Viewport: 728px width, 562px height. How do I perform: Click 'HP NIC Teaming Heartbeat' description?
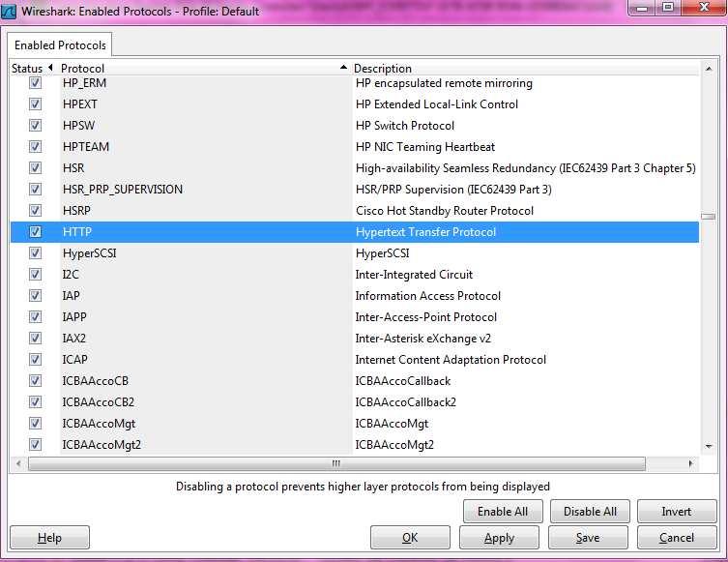coord(425,147)
